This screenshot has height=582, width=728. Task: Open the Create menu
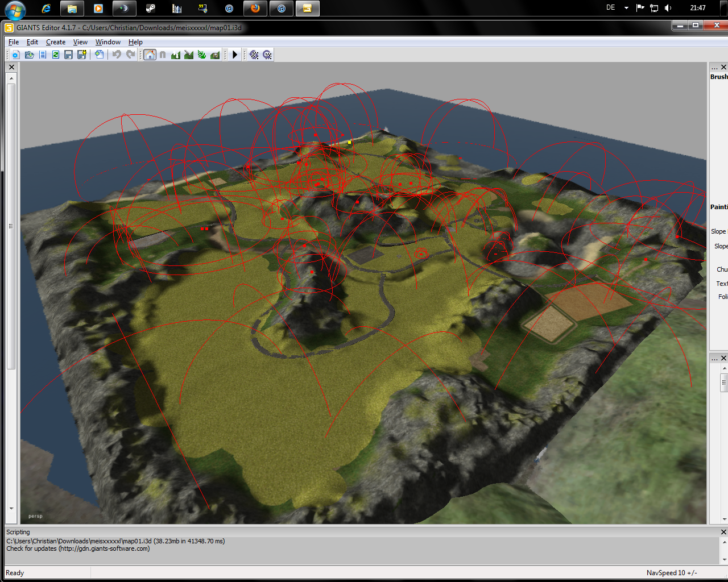(x=56, y=42)
